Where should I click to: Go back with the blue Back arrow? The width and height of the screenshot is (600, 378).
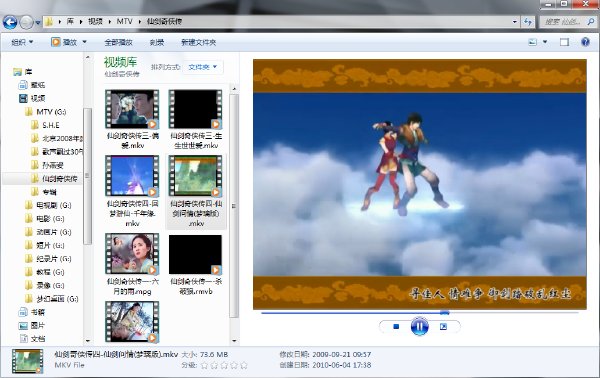tap(10, 22)
